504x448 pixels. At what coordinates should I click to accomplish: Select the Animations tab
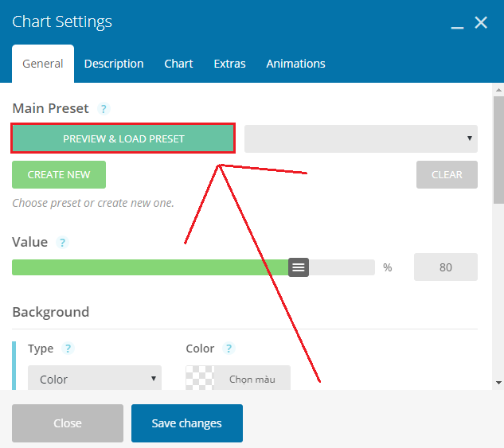point(295,64)
